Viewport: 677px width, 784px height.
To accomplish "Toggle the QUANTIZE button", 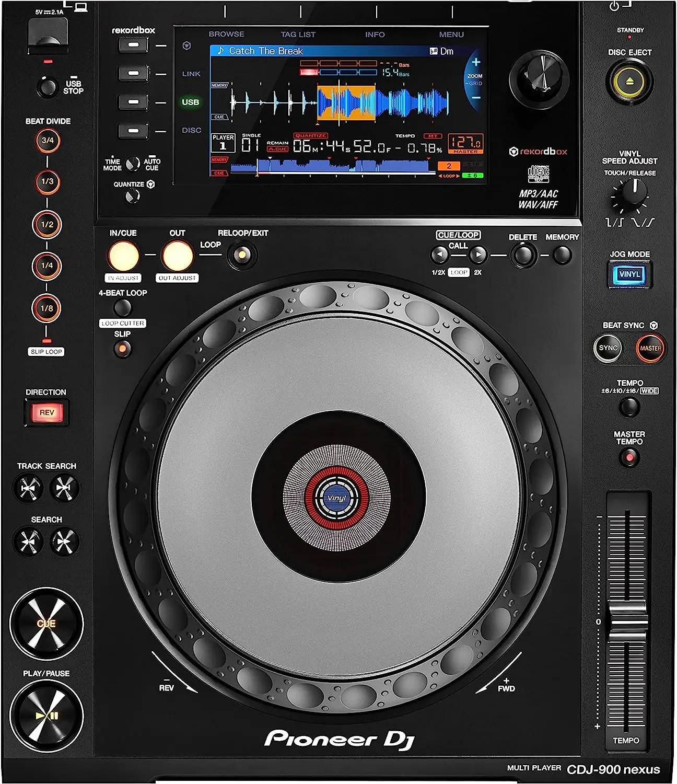I will 133,197.
